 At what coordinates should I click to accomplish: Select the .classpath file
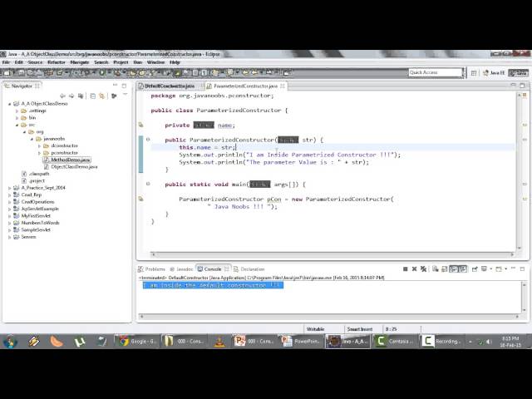tap(36, 174)
